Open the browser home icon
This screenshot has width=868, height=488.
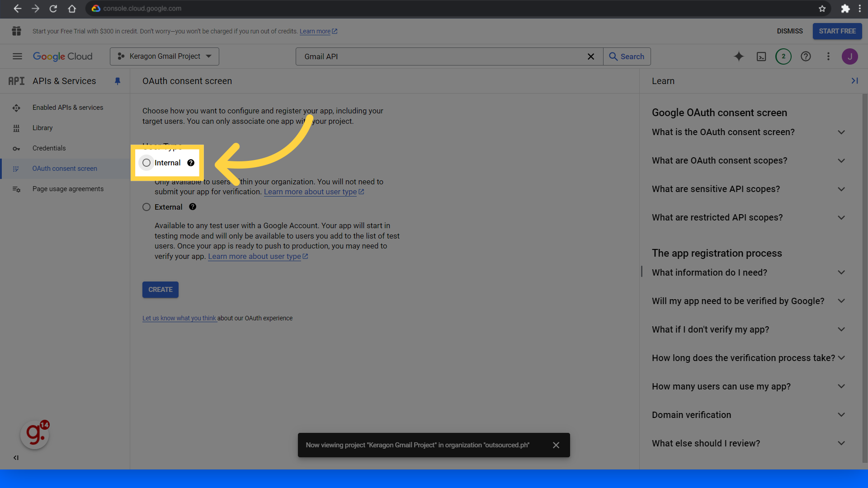pyautogui.click(x=72, y=9)
